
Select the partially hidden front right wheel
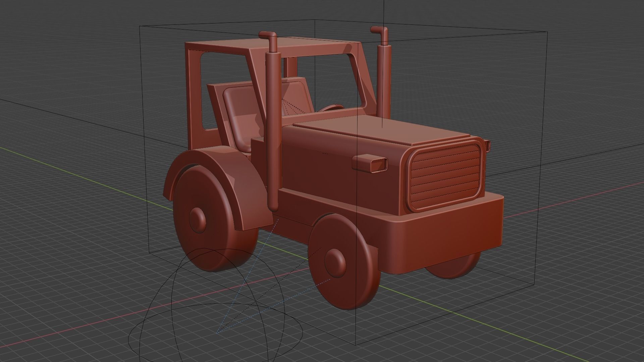(453, 266)
